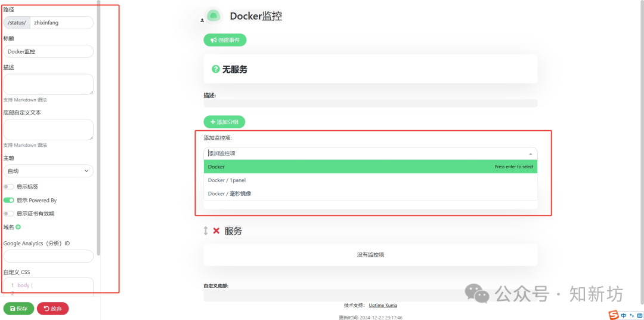Click the 标题 input containing Docker监控
The image size is (644, 320).
[x=48, y=51]
